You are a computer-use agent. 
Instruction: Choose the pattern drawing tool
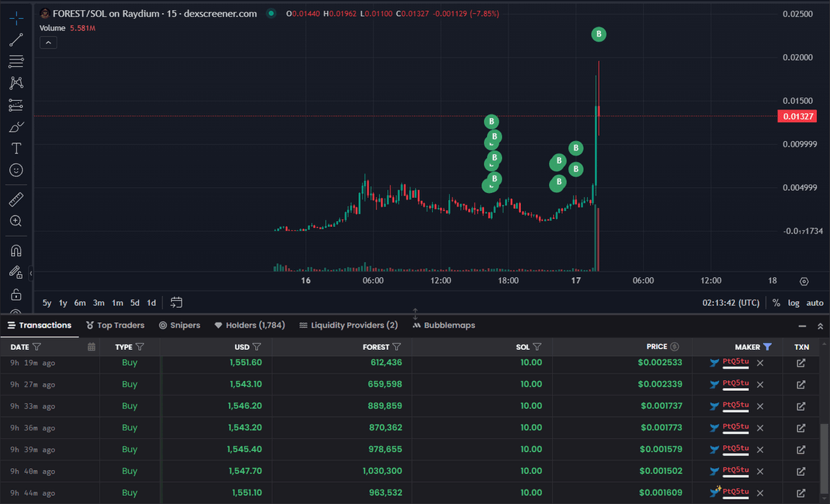[x=16, y=83]
